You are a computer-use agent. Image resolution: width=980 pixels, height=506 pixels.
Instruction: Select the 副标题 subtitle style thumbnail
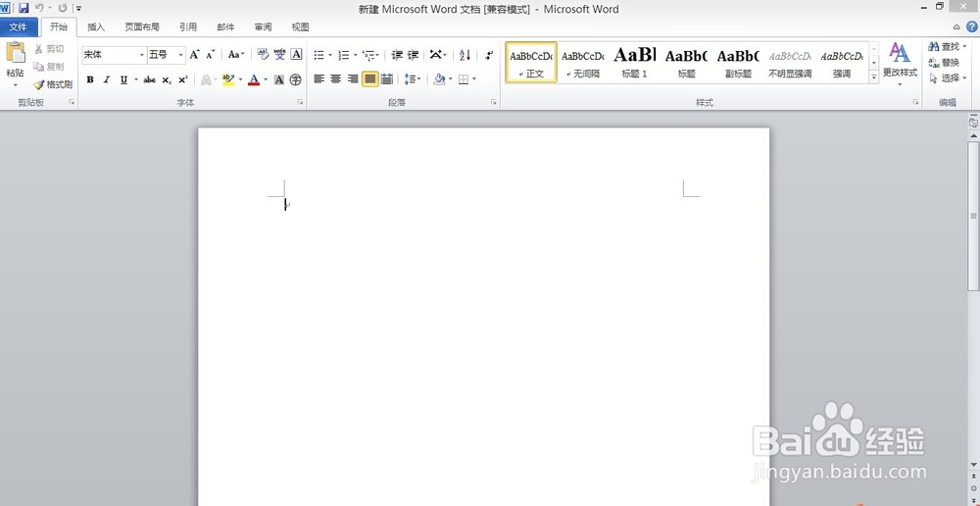coord(738,62)
